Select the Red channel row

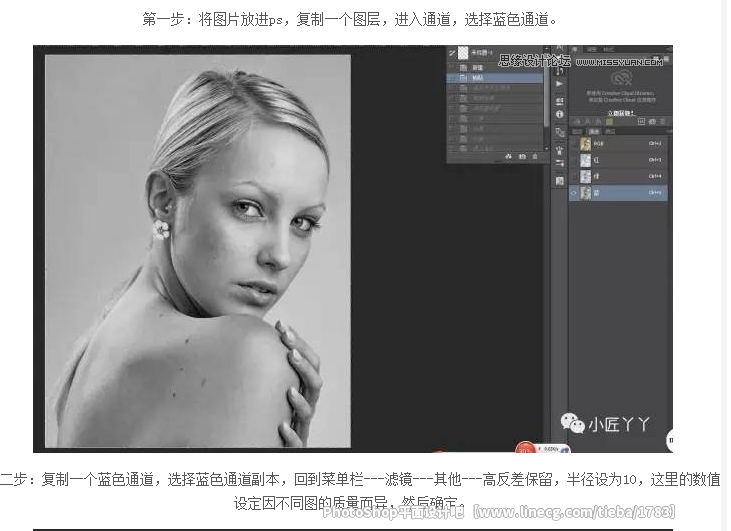pos(618,160)
